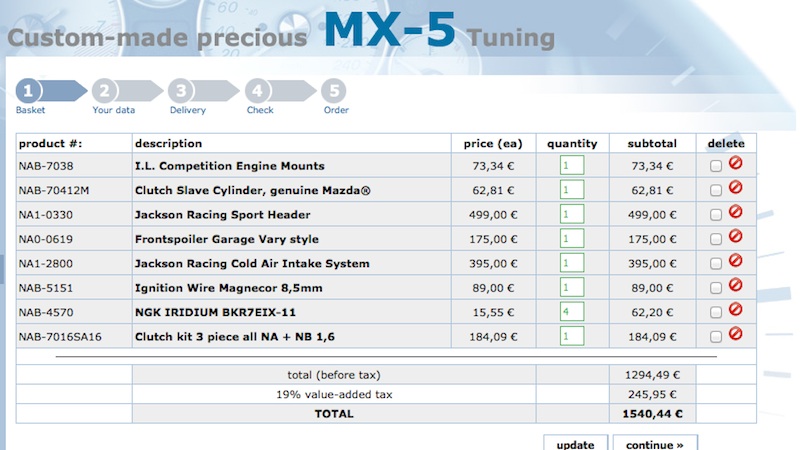Tick the delete checkbox for NAB-7038
The width and height of the screenshot is (800, 450).
716,166
